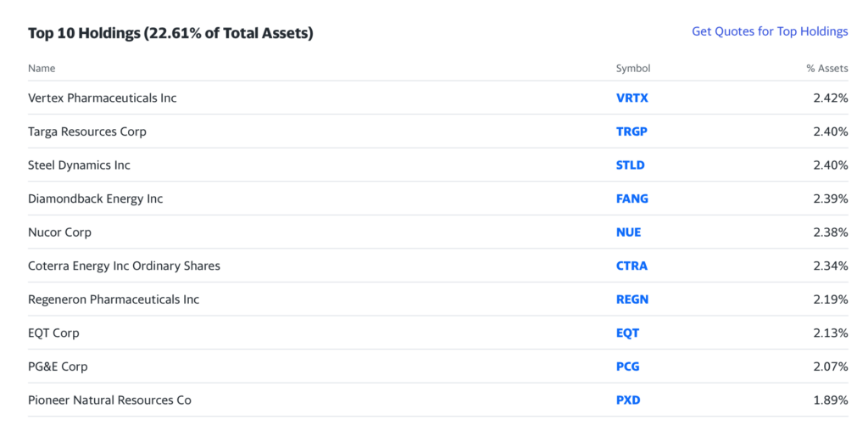868x442 pixels.
Task: Select the Diamondback Energy Inc name
Action: coord(95,199)
